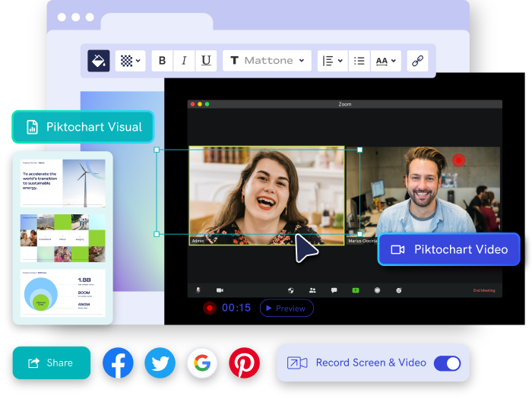Click the green maximize dot of Zoom window

tap(207, 104)
